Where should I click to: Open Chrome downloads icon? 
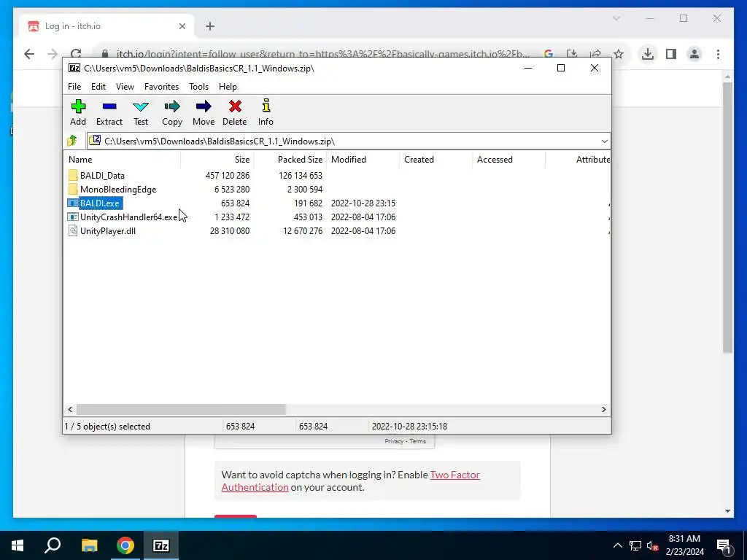(647, 54)
